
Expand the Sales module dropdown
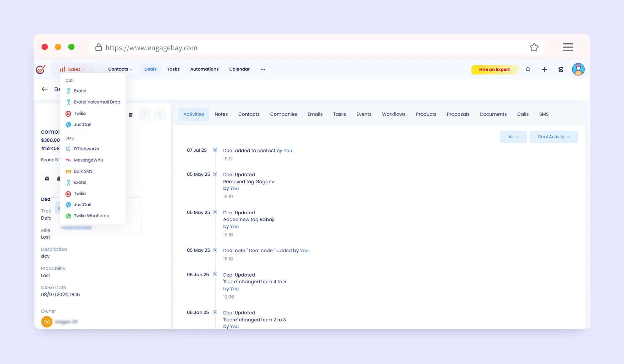point(72,69)
